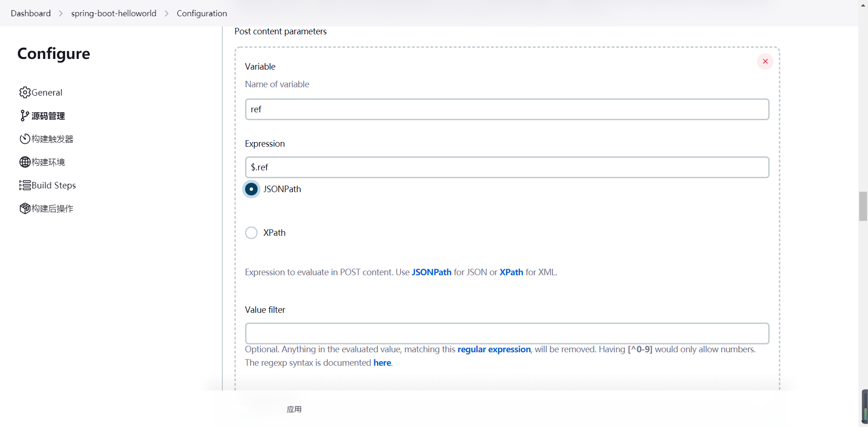Expand chevron after spring-boot-helloworld breadcrumb
Viewport: 868px width, 427px height.
(167, 13)
